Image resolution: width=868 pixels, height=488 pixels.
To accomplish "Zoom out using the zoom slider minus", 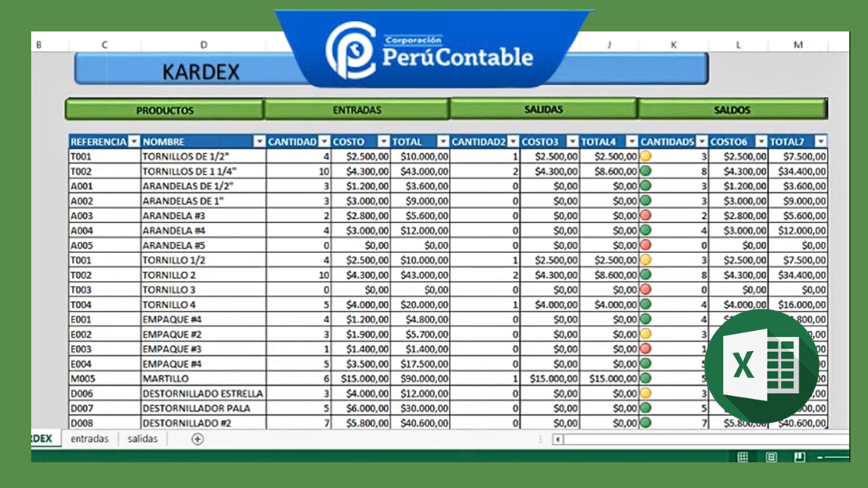I will tap(818, 456).
